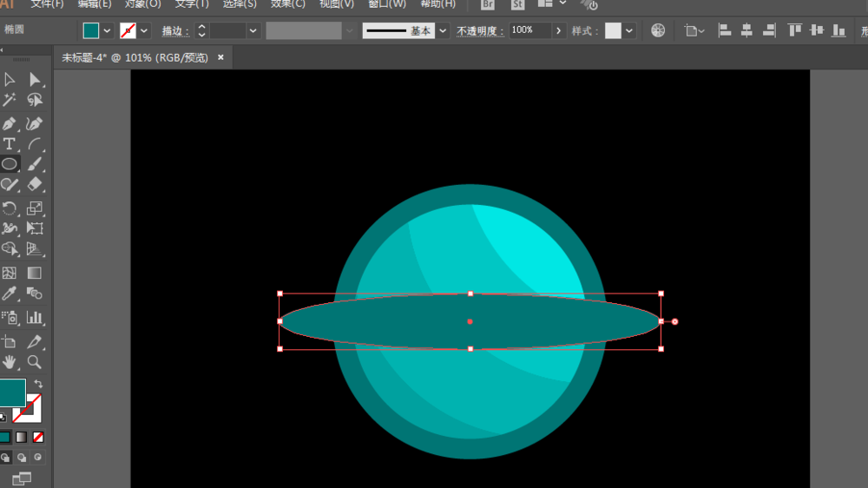
Task: Pick the Free Transform tool
Action: pos(35,228)
